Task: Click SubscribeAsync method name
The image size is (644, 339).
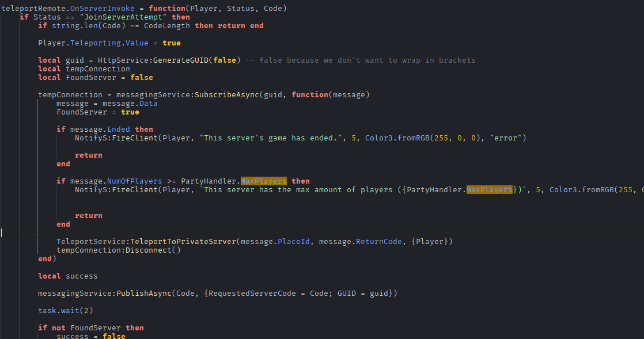Action: pyautogui.click(x=227, y=94)
